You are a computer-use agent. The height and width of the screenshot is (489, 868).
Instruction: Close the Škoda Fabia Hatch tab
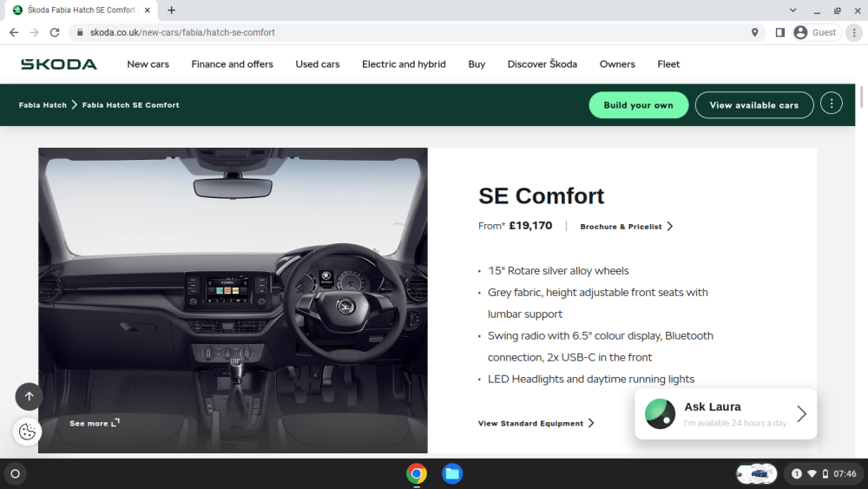point(148,10)
